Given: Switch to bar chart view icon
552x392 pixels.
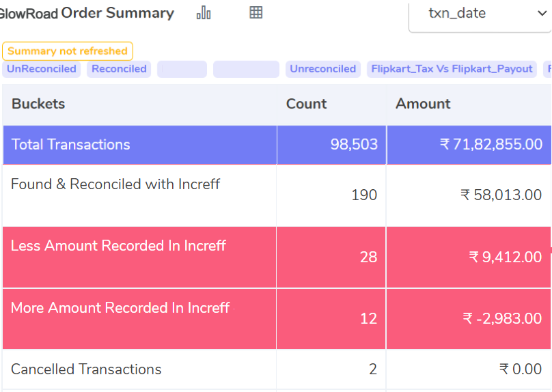Looking at the screenshot, I should point(204,13).
